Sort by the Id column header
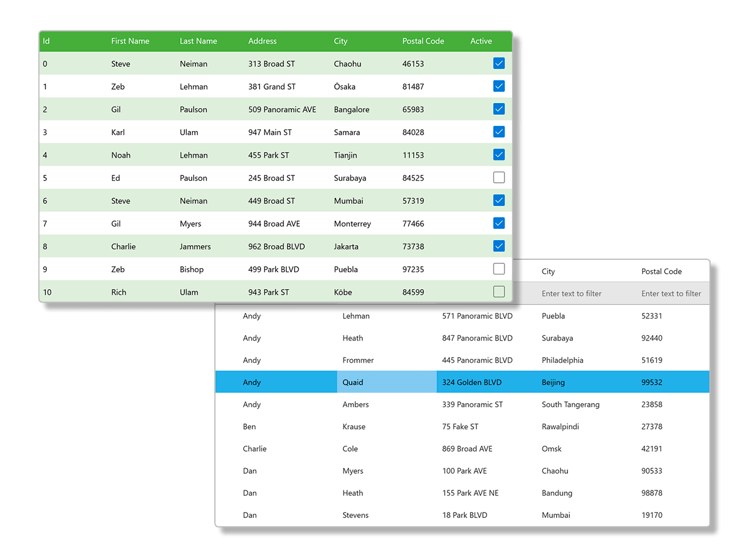755x560 pixels. click(x=46, y=41)
